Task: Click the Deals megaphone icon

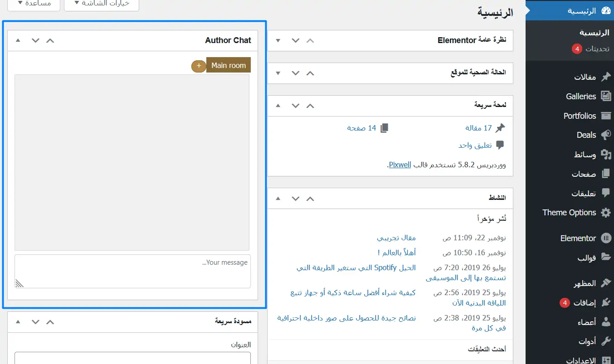Action: (605, 135)
